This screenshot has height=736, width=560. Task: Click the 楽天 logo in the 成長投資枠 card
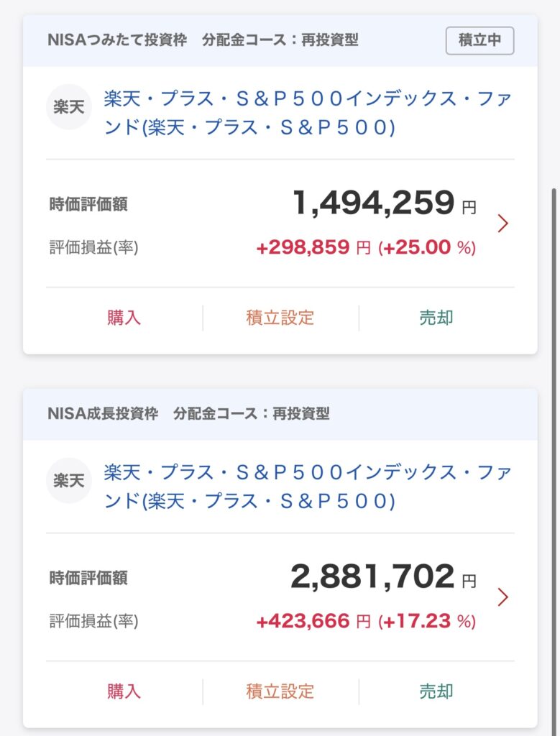pyautogui.click(x=69, y=480)
